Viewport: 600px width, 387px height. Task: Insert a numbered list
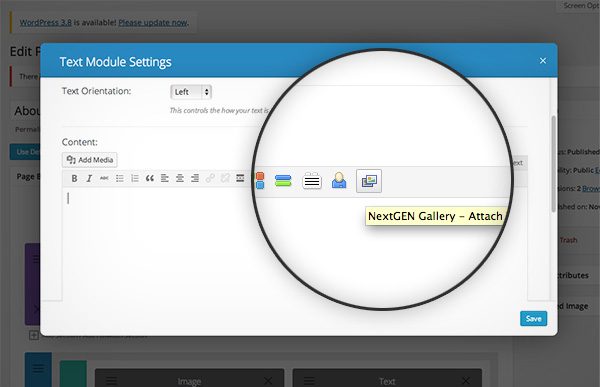(x=135, y=178)
